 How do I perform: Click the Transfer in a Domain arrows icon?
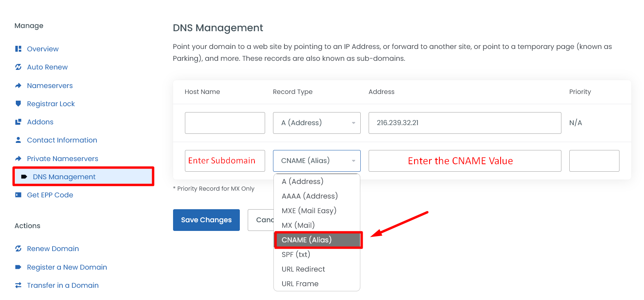[18, 285]
